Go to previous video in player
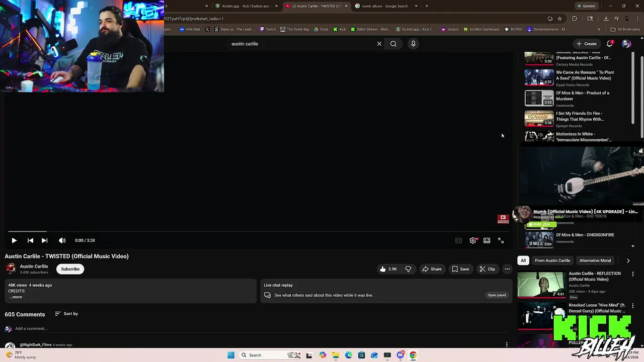Screen dimensions: 644x362 (30, 240)
